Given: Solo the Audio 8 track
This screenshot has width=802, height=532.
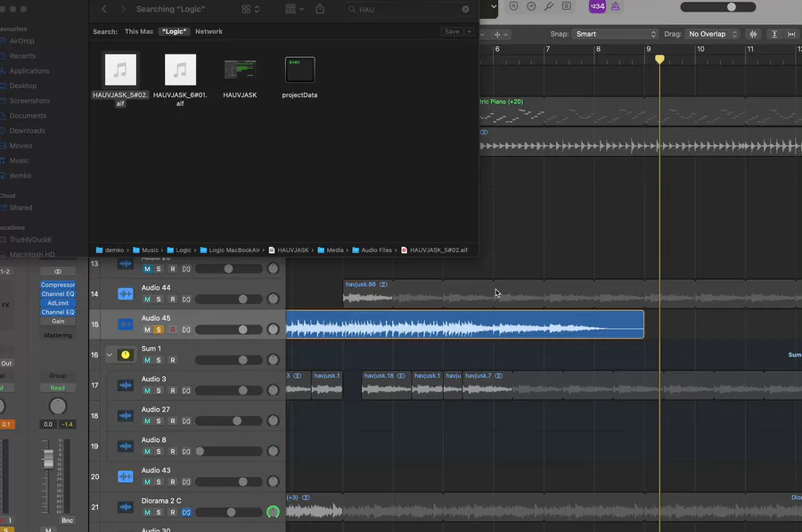Looking at the screenshot, I should pos(159,452).
